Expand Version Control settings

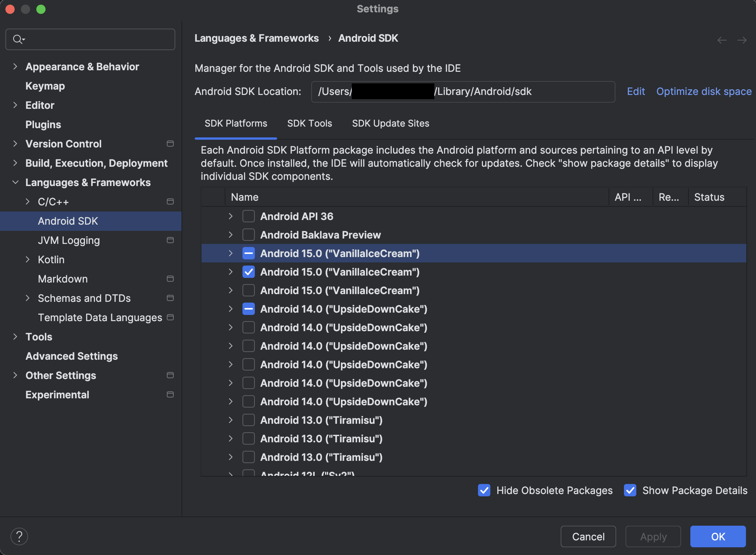(15, 144)
